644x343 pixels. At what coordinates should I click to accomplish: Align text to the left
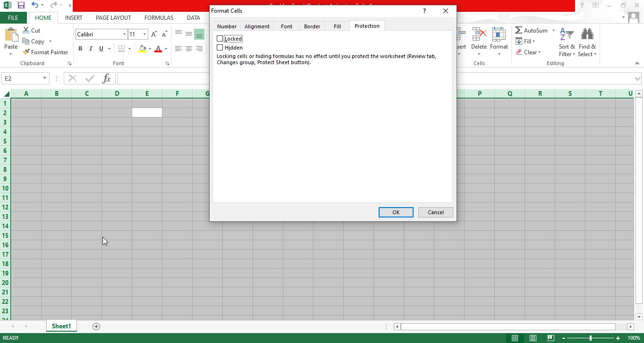pyautogui.click(x=178, y=49)
